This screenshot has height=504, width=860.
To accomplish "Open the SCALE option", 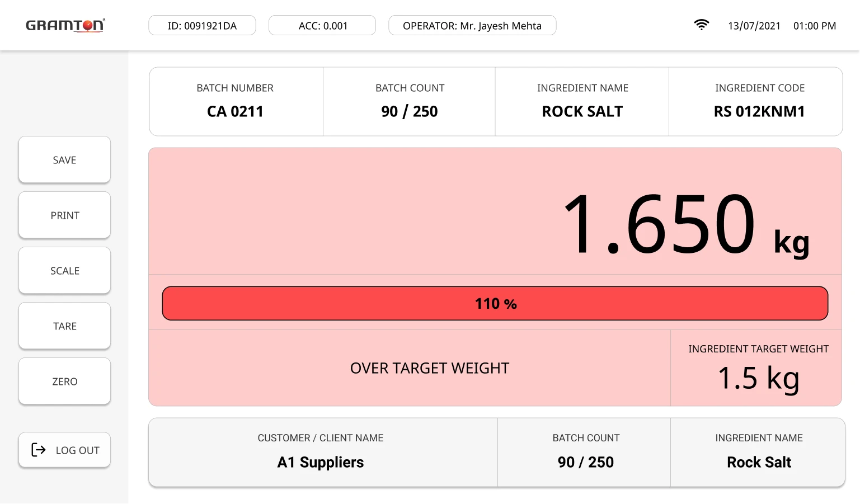I will (64, 271).
